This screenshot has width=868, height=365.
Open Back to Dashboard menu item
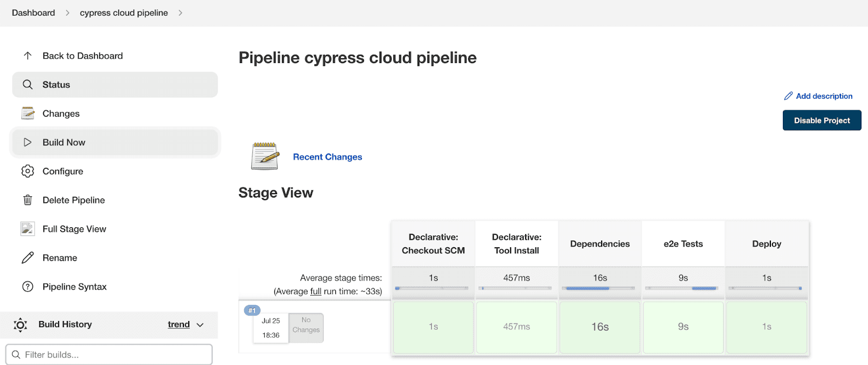(x=115, y=56)
